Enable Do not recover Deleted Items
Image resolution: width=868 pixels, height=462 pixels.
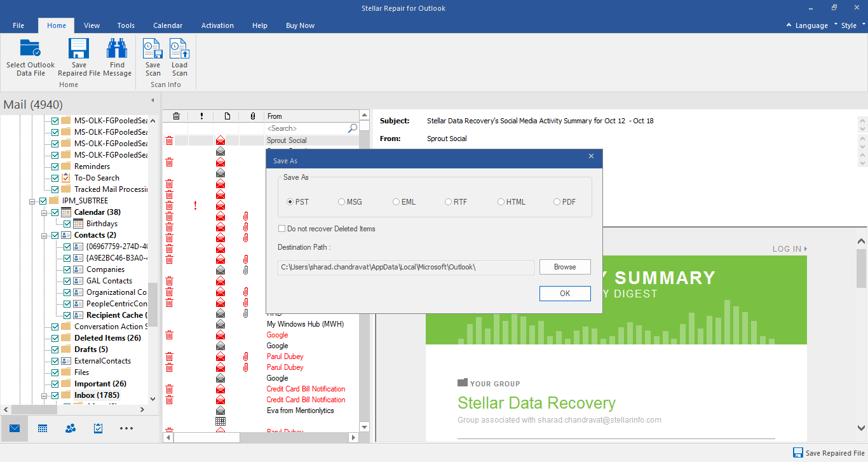coord(282,229)
